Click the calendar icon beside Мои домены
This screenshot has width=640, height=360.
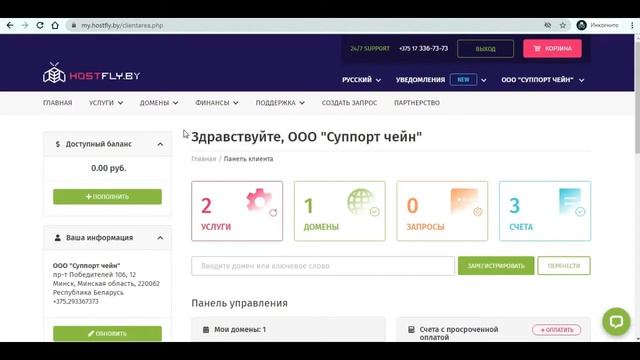click(206, 329)
